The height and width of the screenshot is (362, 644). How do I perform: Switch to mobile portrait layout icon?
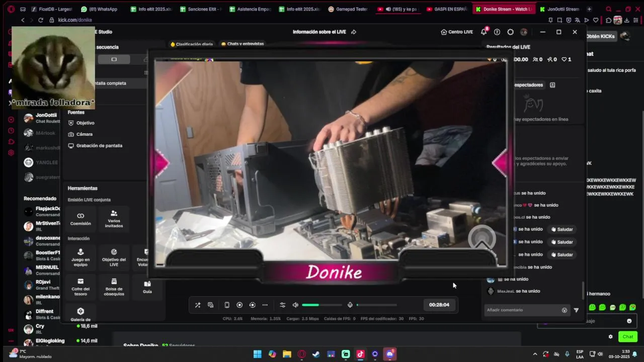(227, 305)
